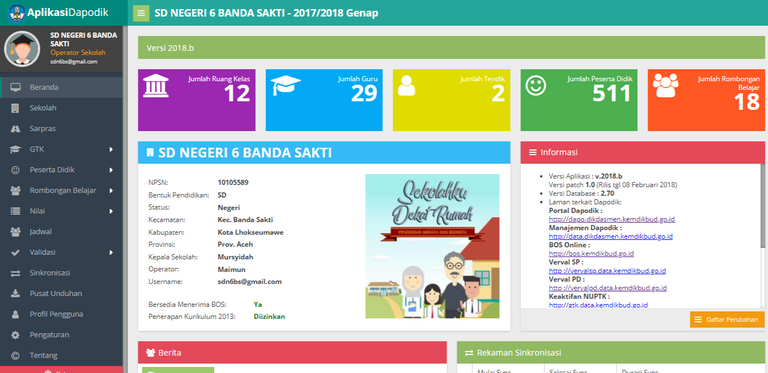Open the BOS Online bos.kemdikbud link
Screen dimensions: 768x373
(591, 254)
